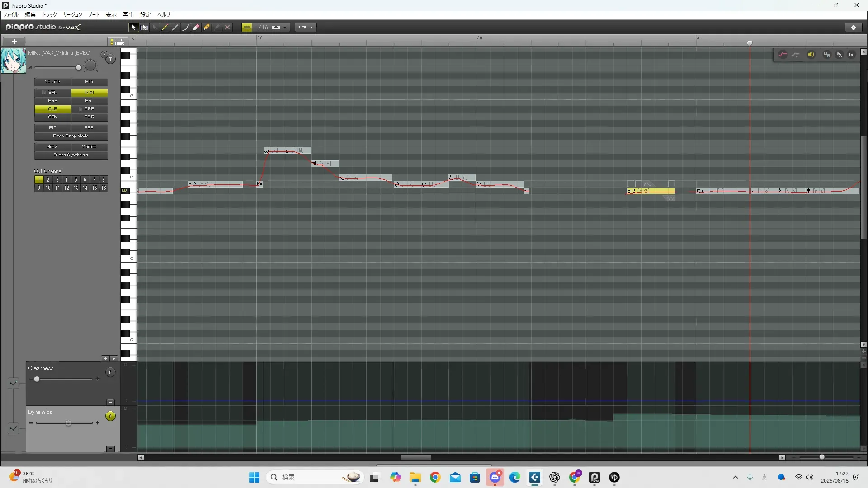Click the phoneme [a] display icon
868x488 pixels.
pos(852,55)
